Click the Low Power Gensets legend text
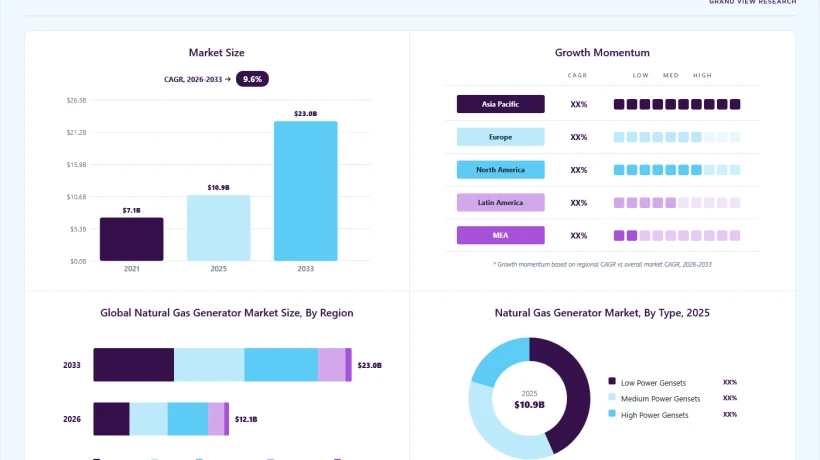The height and width of the screenshot is (460, 820). coord(653,383)
